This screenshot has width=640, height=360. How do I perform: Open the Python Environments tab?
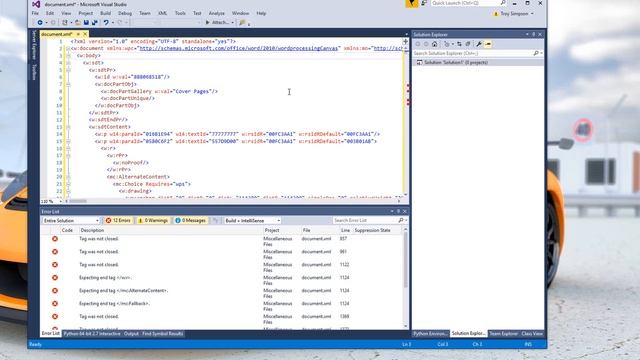(x=430, y=334)
